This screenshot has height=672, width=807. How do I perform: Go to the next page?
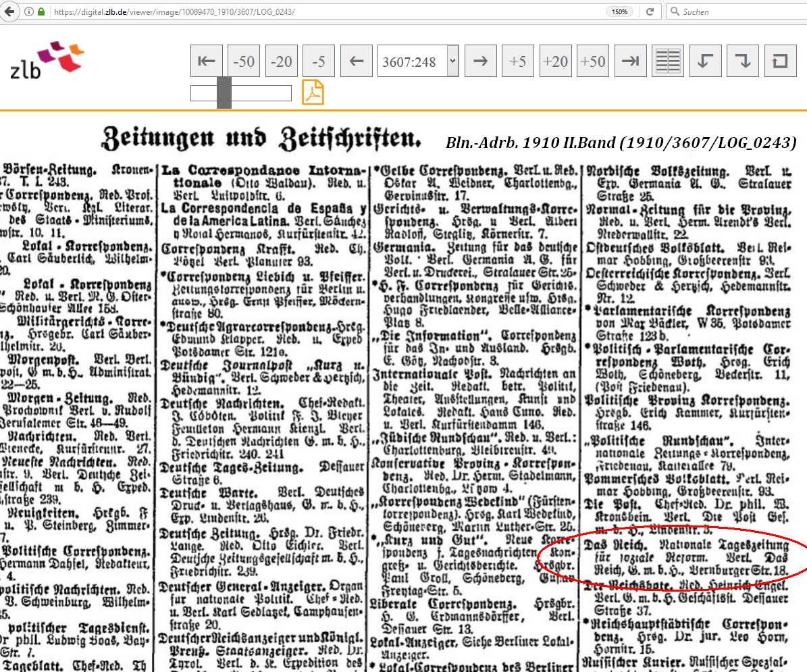(x=480, y=61)
